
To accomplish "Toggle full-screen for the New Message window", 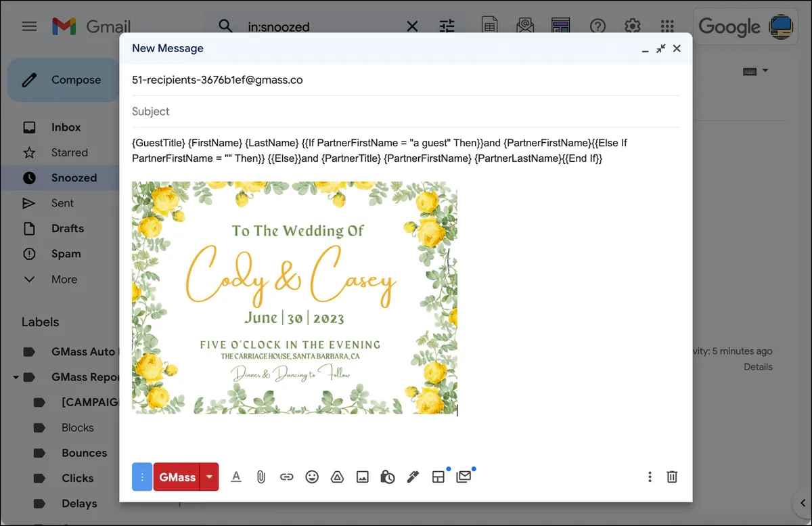I will click(660, 49).
